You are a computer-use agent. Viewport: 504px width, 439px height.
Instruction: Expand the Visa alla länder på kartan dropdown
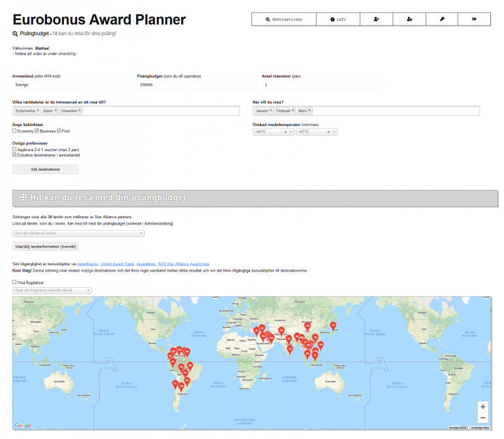pos(78,233)
